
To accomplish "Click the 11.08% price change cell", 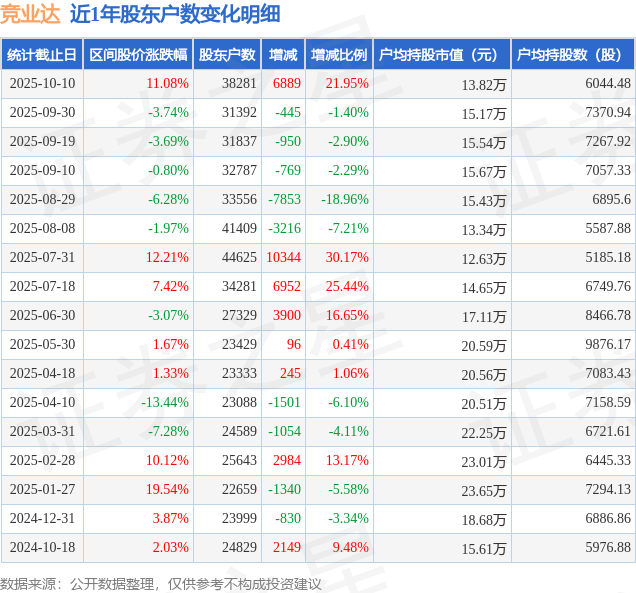I will click(x=167, y=84).
